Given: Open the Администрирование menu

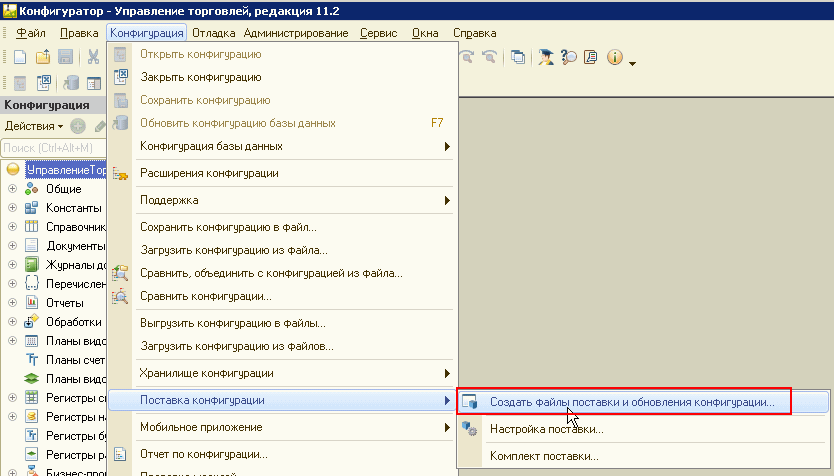Looking at the screenshot, I should pyautogui.click(x=296, y=33).
